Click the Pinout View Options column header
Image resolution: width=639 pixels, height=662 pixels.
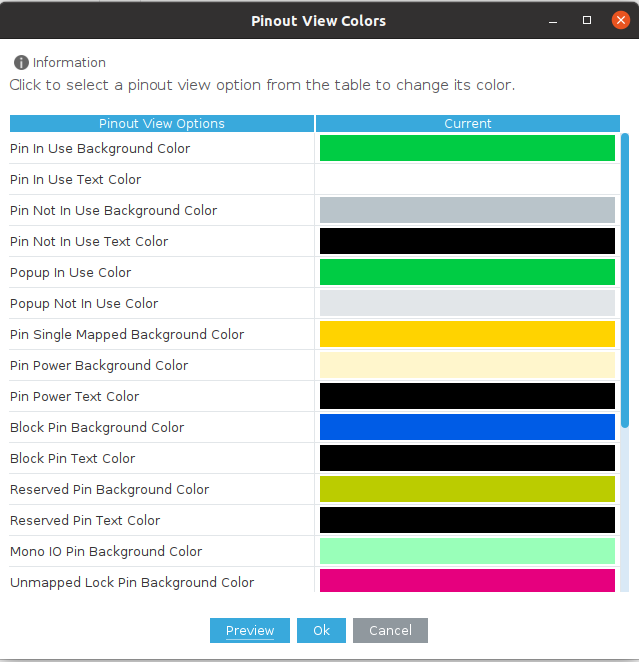point(162,124)
